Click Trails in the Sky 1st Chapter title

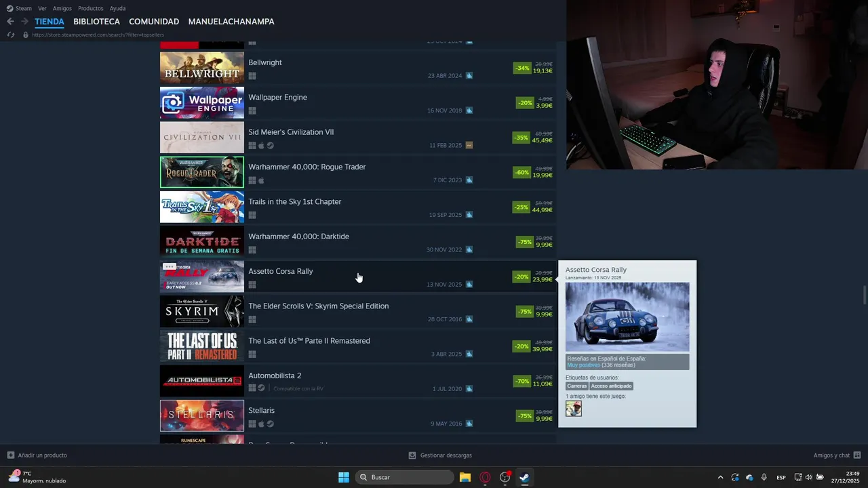[x=295, y=201]
